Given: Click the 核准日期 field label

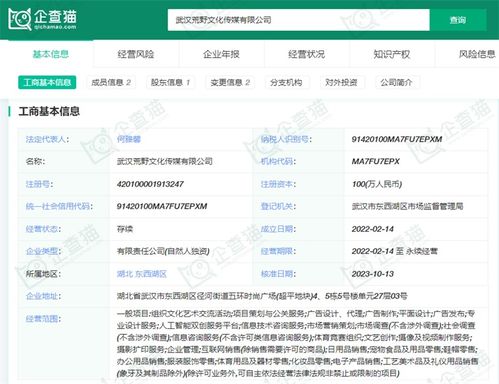Looking at the screenshot, I should click(278, 274).
